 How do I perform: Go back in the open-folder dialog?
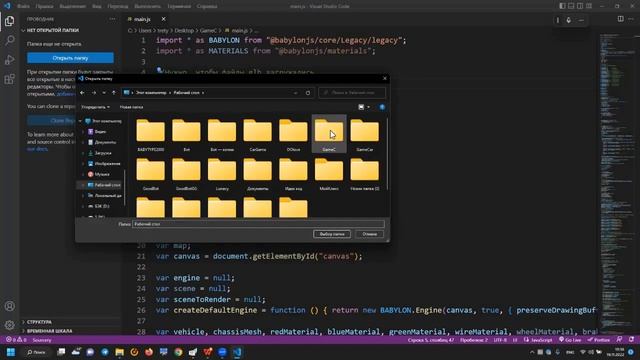click(x=82, y=93)
